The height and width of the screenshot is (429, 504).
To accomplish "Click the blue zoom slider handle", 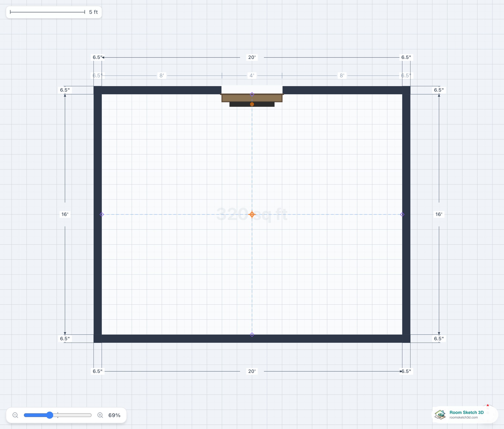I will 50,415.
